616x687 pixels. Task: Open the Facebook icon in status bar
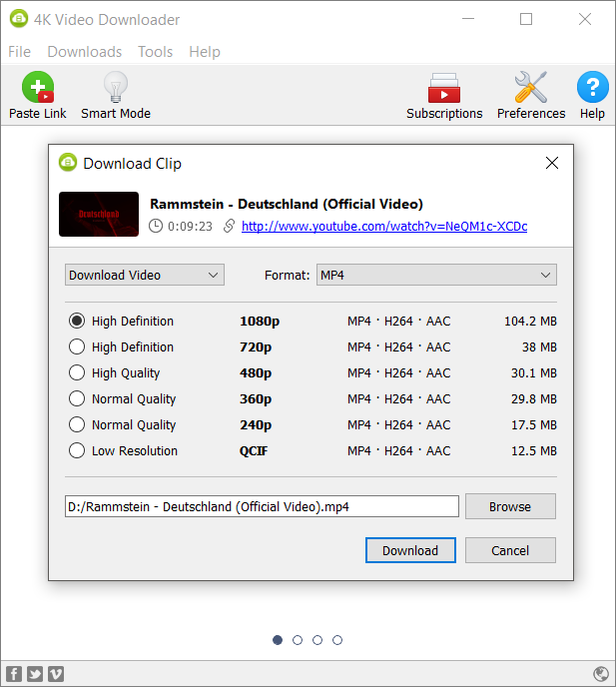coord(14,674)
